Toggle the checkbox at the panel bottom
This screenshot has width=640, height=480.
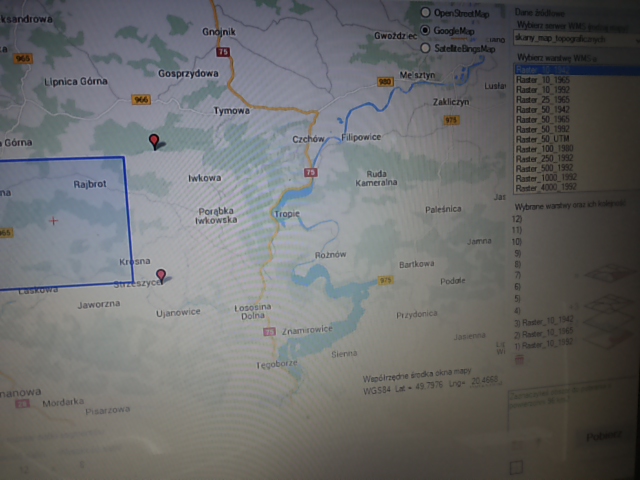[x=517, y=467]
